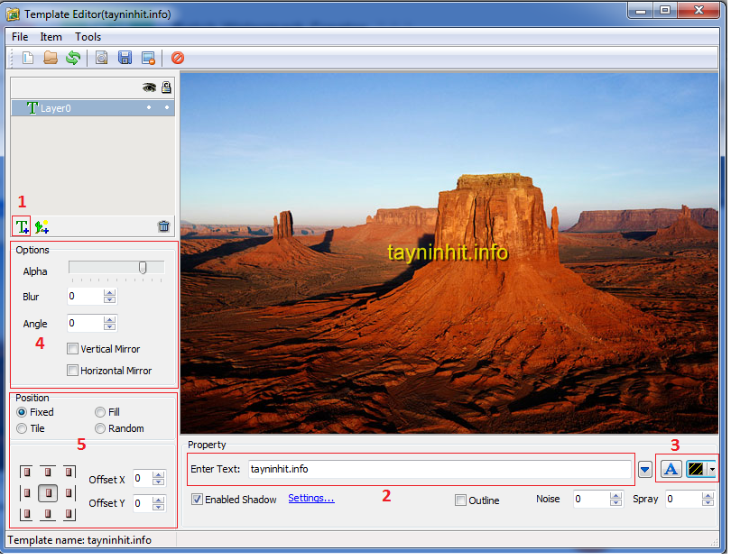Expand the dropdown arrow next to Enter Text

pos(645,469)
